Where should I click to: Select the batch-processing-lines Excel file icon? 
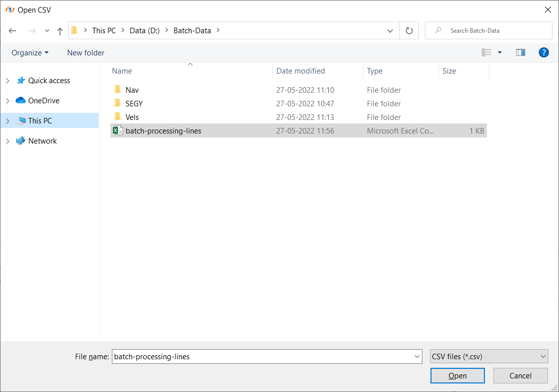pos(117,130)
